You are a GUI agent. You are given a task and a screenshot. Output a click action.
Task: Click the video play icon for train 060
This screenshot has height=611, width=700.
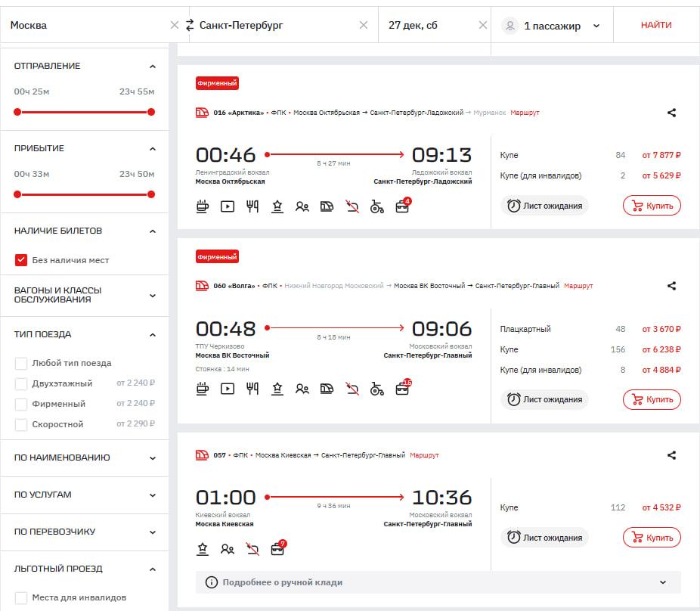pyautogui.click(x=228, y=389)
